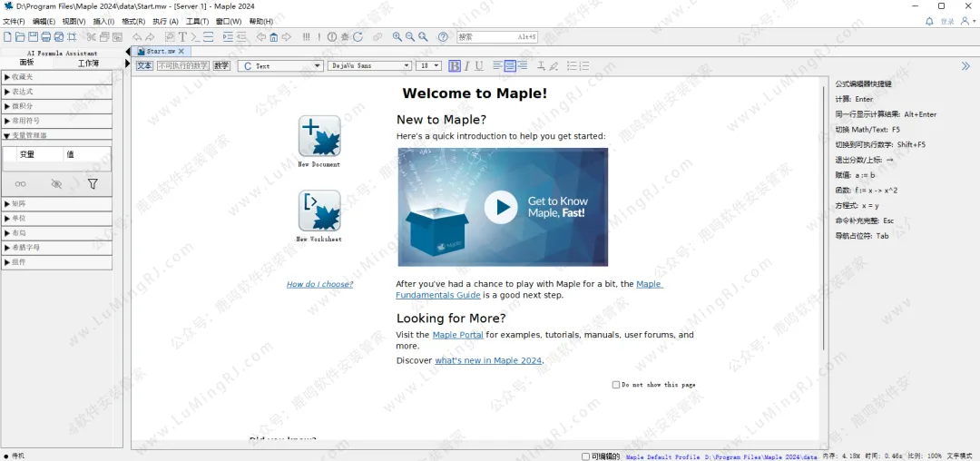The width and height of the screenshot is (980, 461).
Task: Redo the last action
Action: tap(151, 37)
